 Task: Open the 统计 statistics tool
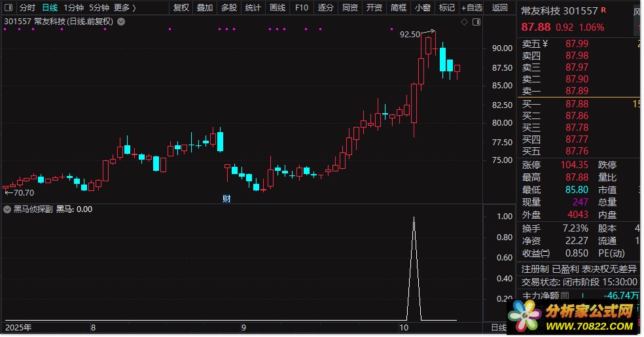pos(253,7)
